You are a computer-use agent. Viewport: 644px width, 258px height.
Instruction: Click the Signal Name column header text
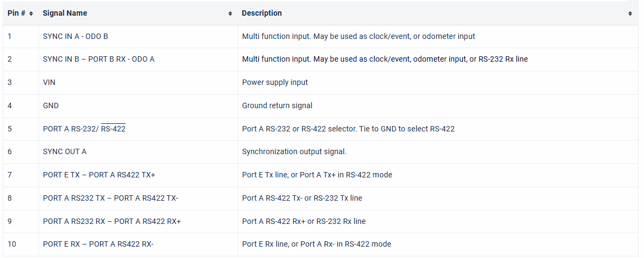[x=65, y=13]
